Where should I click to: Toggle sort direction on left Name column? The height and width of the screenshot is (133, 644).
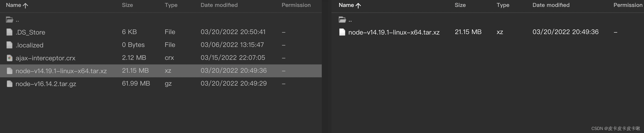[x=17, y=5]
